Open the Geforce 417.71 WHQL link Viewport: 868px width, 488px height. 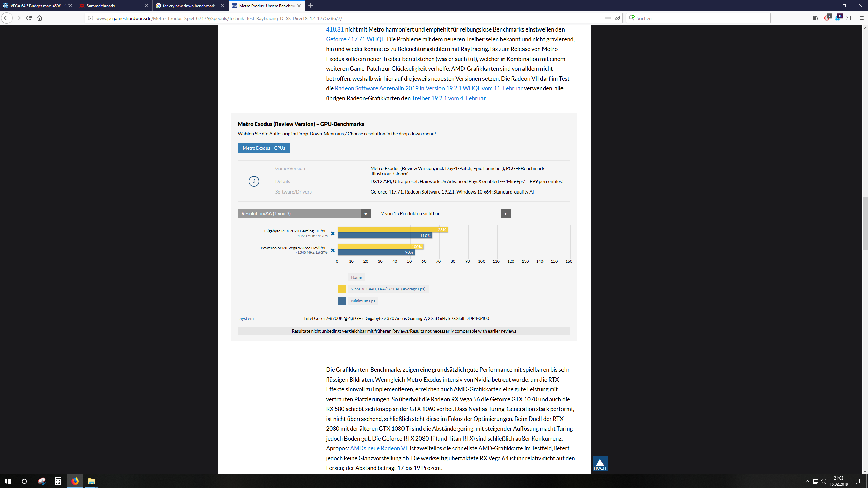click(x=355, y=39)
